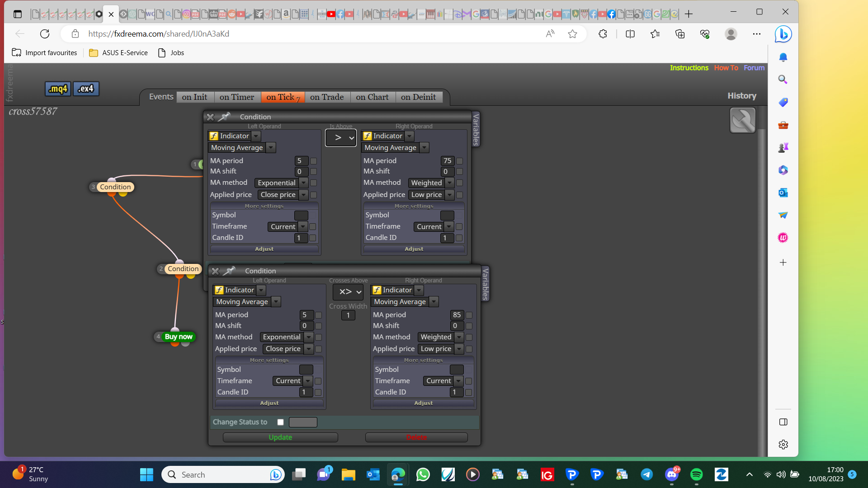Image resolution: width=868 pixels, height=488 pixels.
Task: Tick checkbox beside lower right MA period 85
Action: (x=469, y=315)
